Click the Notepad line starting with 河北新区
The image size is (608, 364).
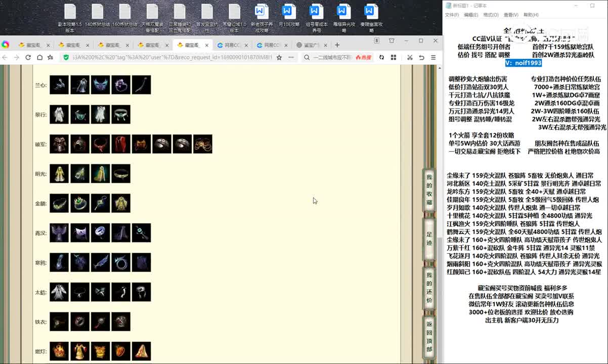click(524, 184)
